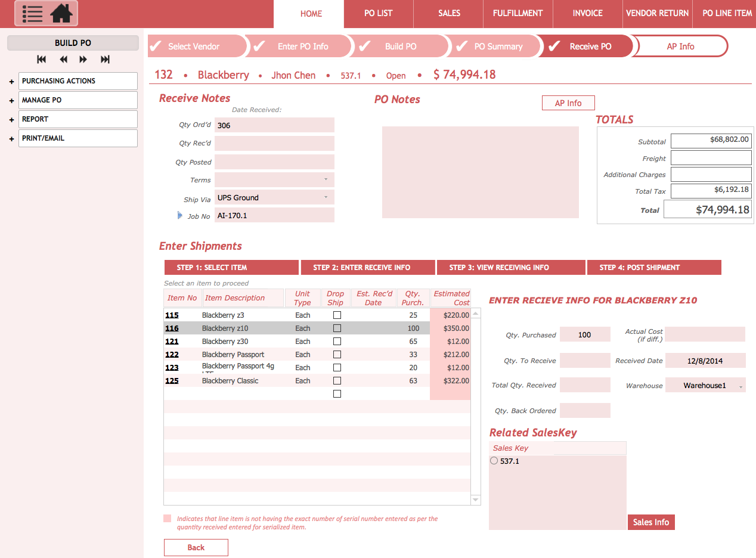Open item number 116 link
The image size is (756, 558).
coord(172,328)
